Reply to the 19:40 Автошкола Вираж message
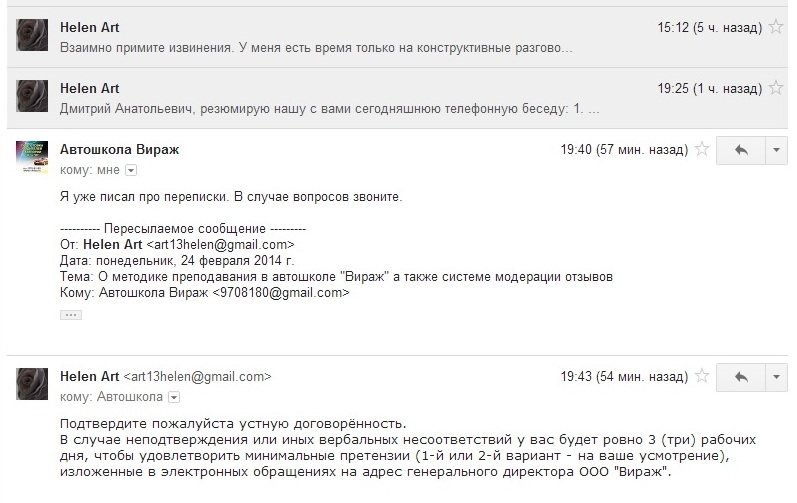This screenshot has height=503, width=797. coord(741,150)
